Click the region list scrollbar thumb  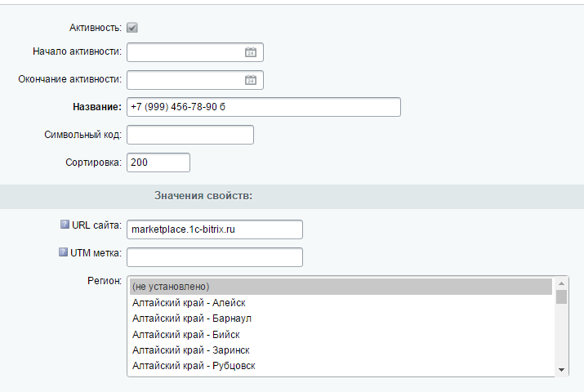(x=561, y=296)
